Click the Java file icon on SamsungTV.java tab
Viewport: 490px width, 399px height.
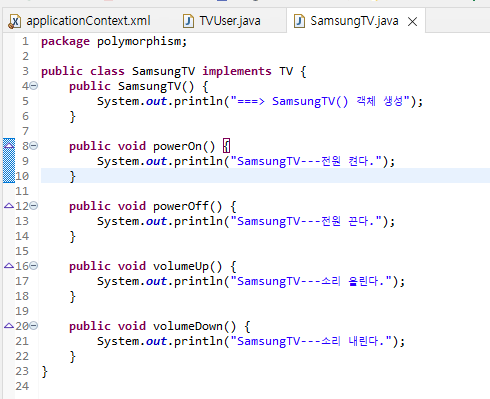coord(299,21)
